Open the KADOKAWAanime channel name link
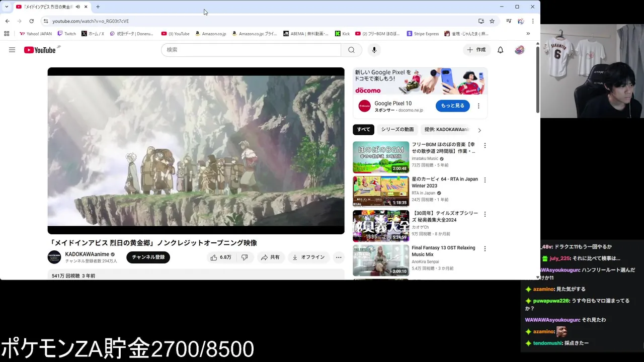644x362 pixels. [87, 254]
